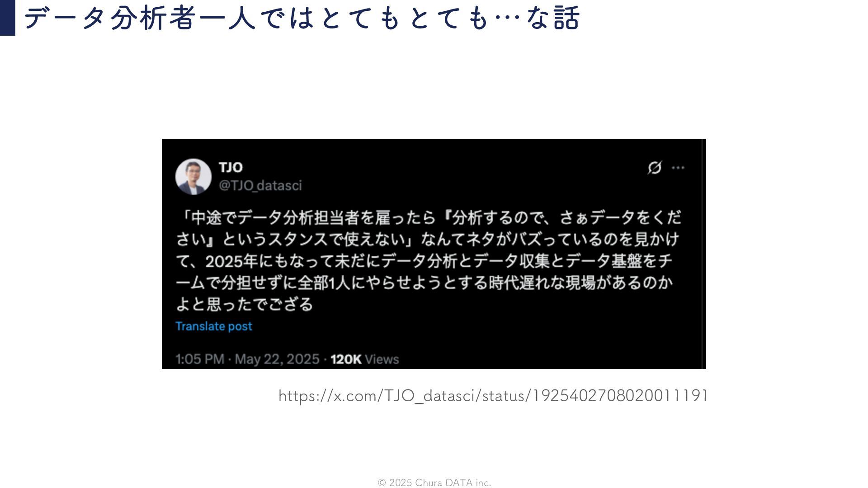Screen dimensions: 868x488
Task: Click the 1:05 PM timestamp
Action: pyautogui.click(x=200, y=359)
